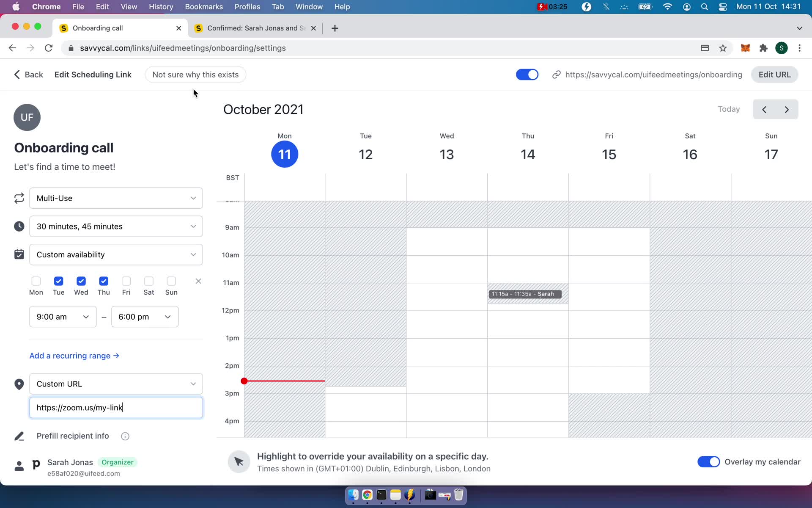Click the scheduling link recurrence icon

click(19, 198)
